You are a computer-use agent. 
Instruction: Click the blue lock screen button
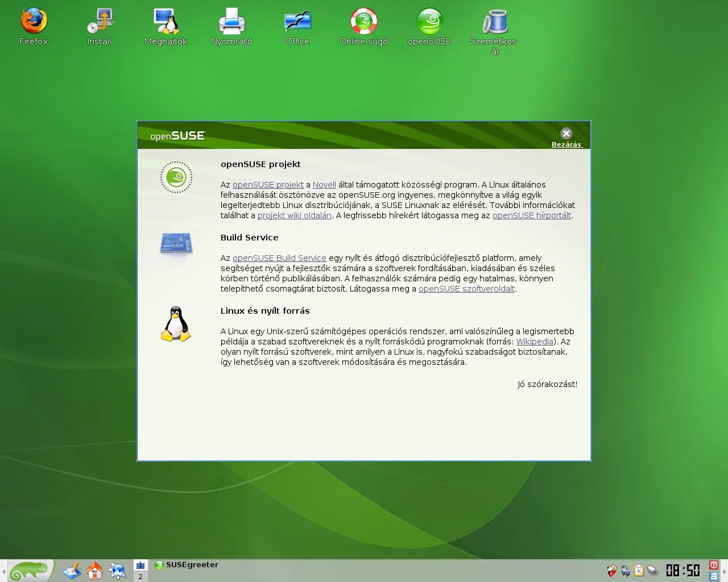point(713,576)
